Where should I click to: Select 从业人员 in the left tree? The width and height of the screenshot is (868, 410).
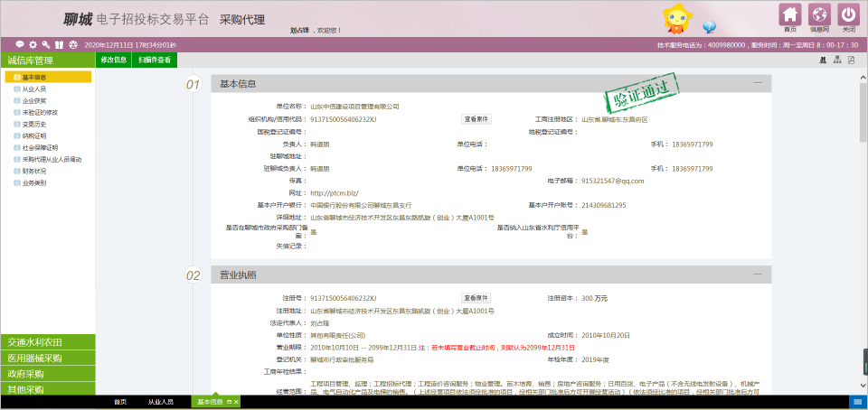point(34,89)
